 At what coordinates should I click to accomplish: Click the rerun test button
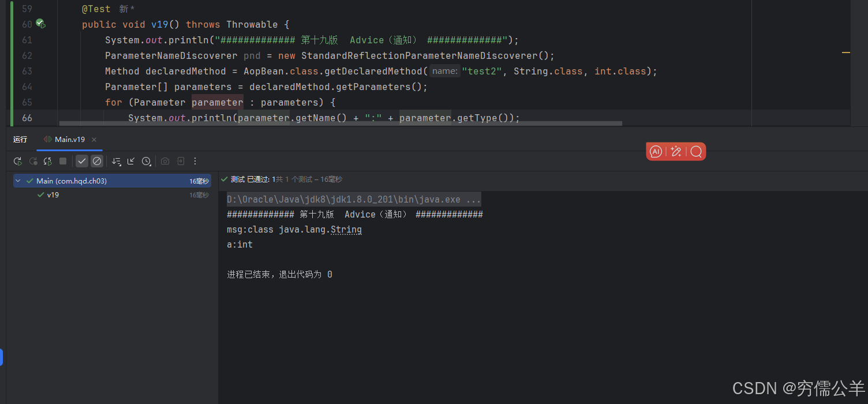click(18, 161)
